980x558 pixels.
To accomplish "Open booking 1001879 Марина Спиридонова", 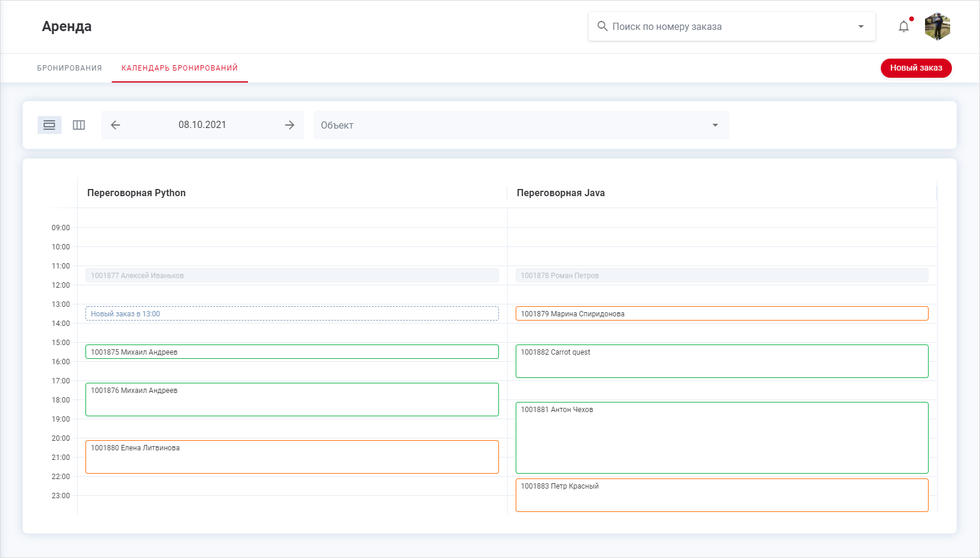I will point(721,313).
